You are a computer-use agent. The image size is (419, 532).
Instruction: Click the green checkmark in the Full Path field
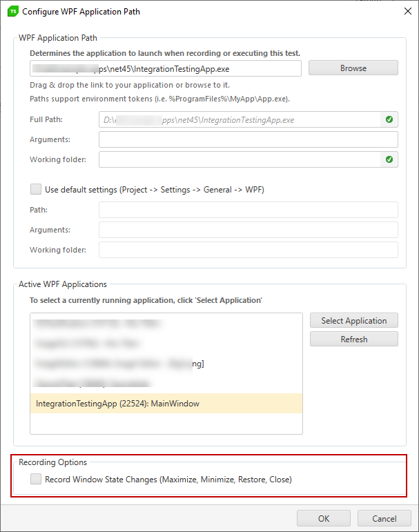[x=389, y=119]
